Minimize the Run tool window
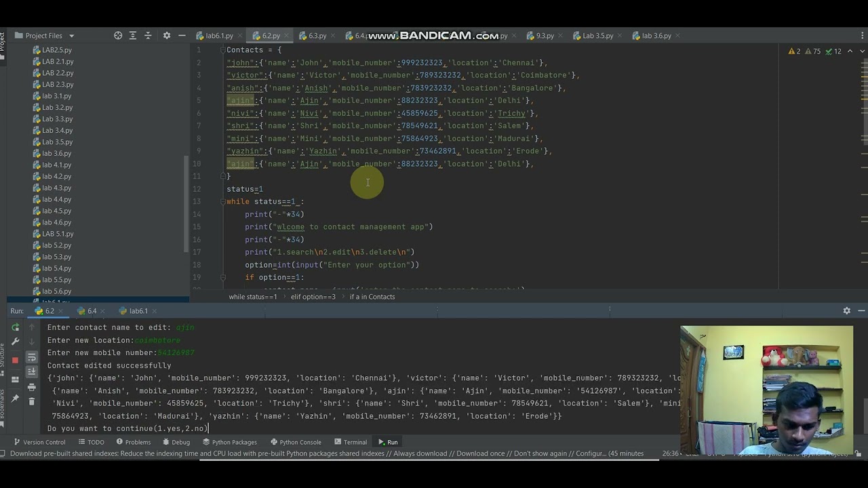Viewport: 868px width, 488px height. click(x=861, y=310)
